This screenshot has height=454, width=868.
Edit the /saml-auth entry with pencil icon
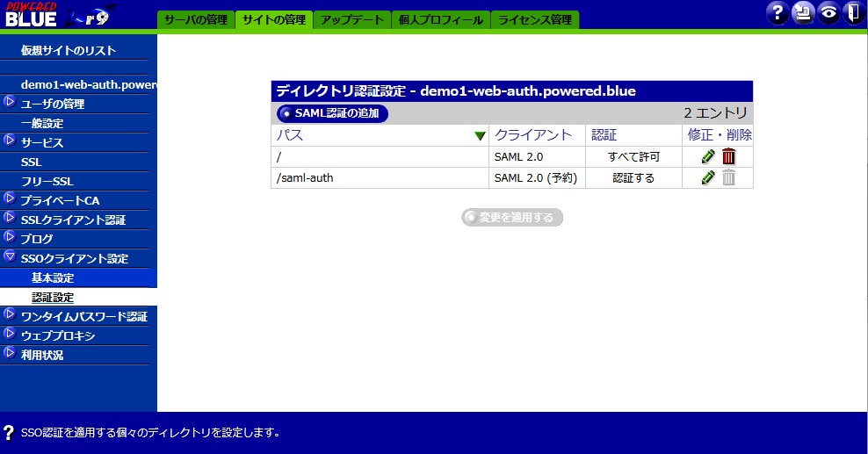707,177
